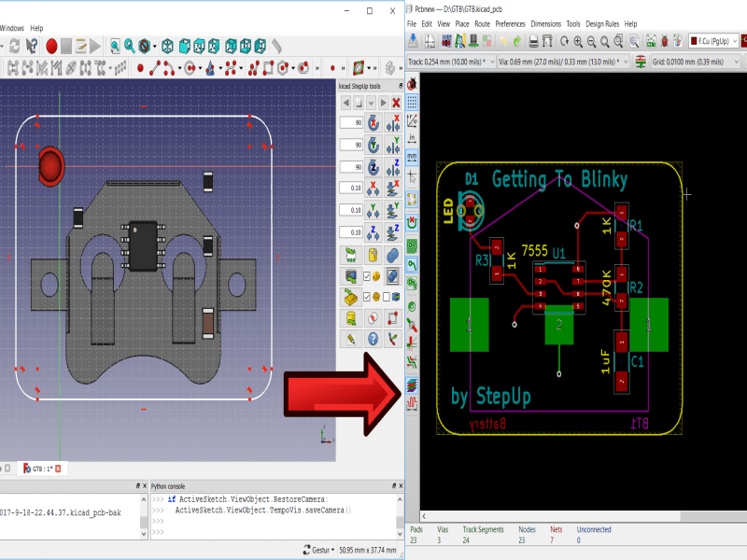
Task: Click the Pcbnew zoom in magnifier
Action: tap(578, 40)
